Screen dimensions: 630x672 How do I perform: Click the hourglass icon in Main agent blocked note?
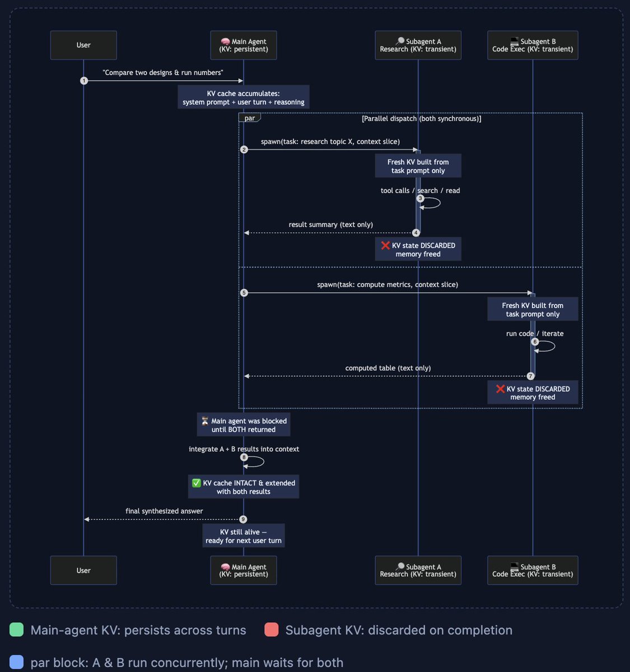205,421
